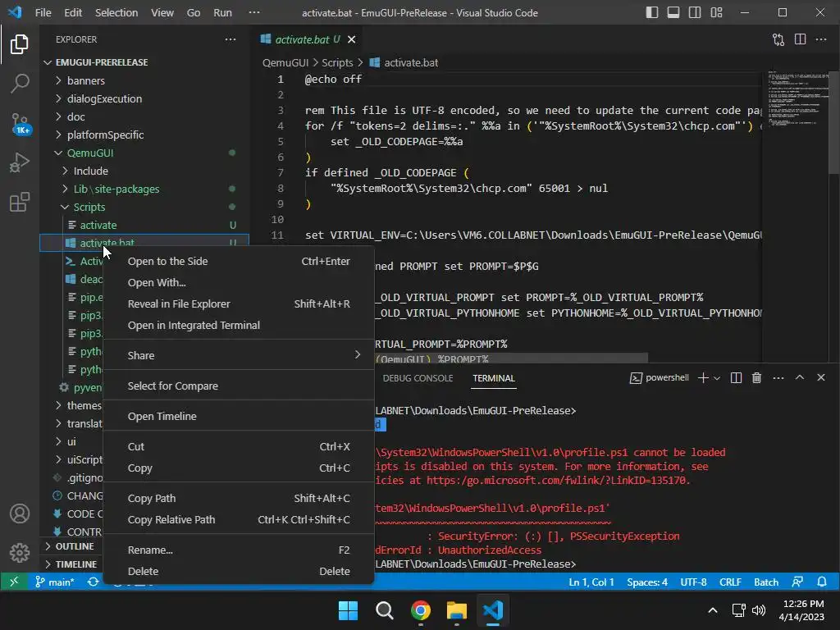The image size is (840, 630).
Task: Maximize the panel with the caret icon
Action: click(x=800, y=377)
